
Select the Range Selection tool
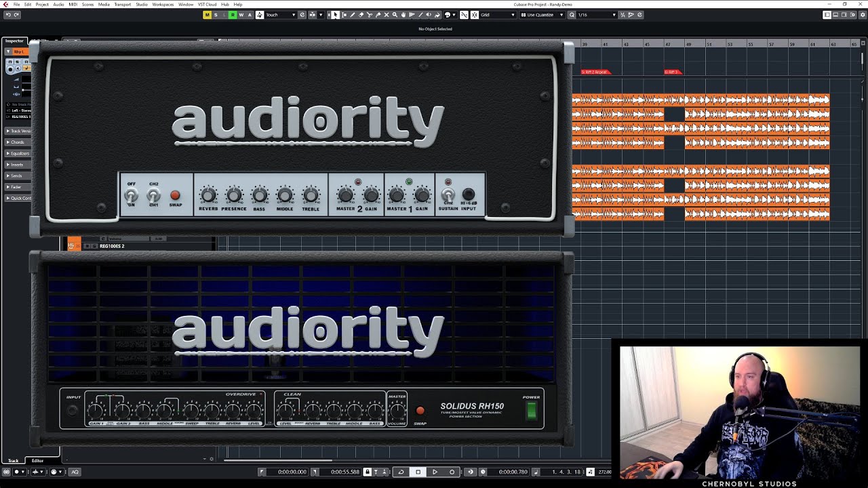pyautogui.click(x=344, y=15)
